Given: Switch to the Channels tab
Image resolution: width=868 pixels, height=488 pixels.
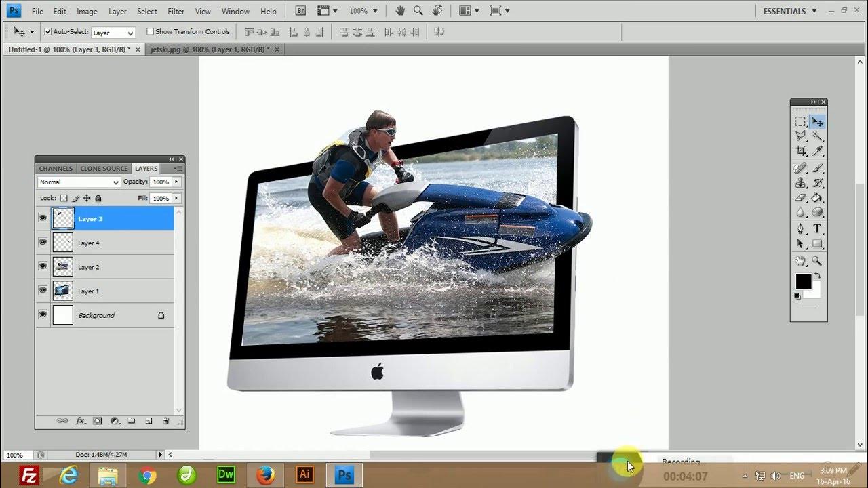Looking at the screenshot, I should point(56,169).
